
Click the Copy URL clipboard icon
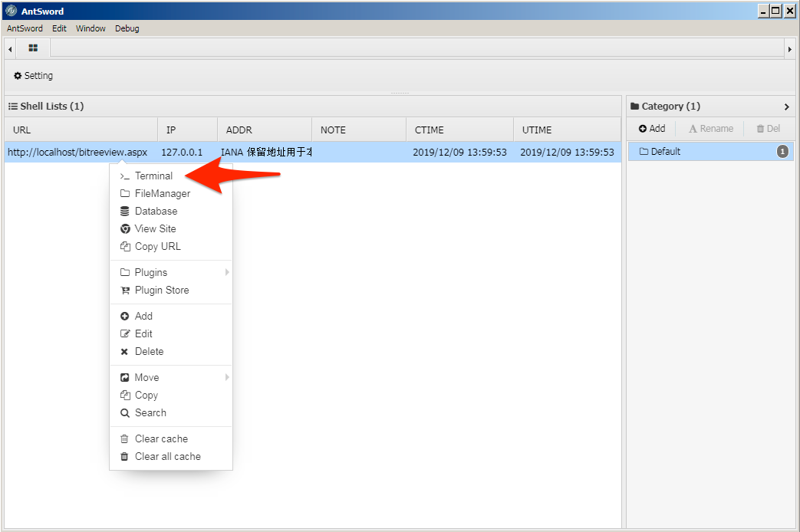click(x=125, y=246)
